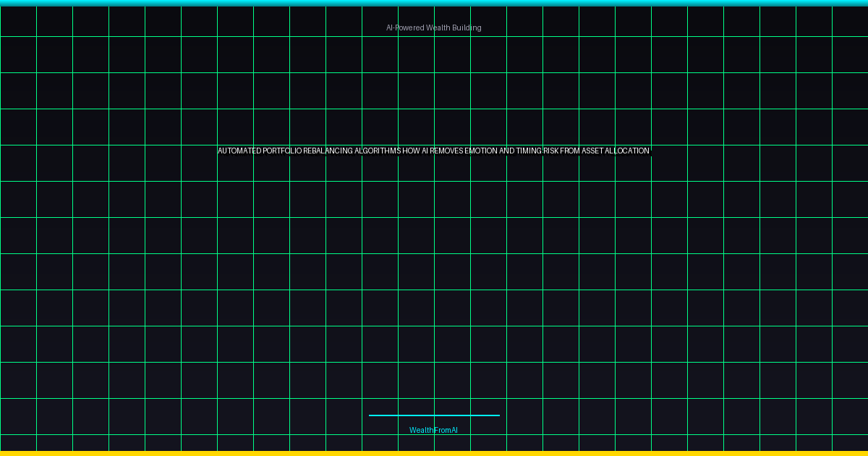Select the word 'EMOTION' in the headline
This screenshot has height=456, width=868.
481,151
